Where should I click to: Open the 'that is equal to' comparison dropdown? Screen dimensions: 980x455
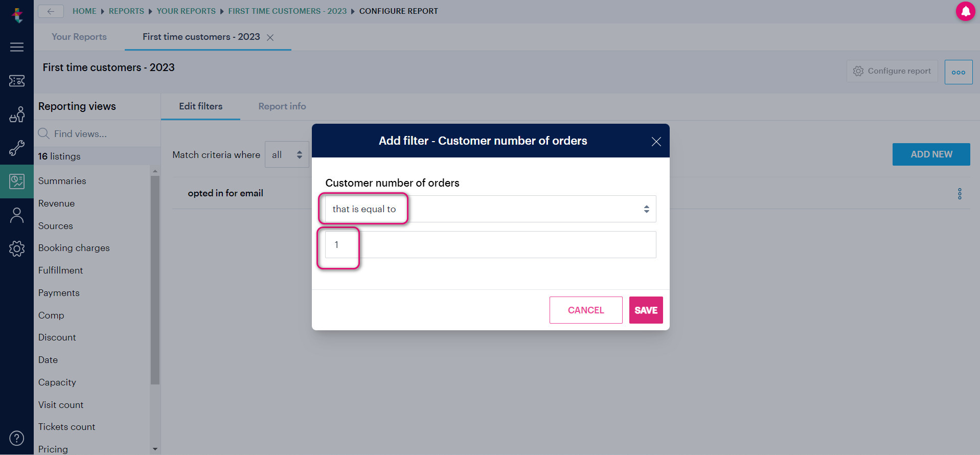tap(487, 209)
